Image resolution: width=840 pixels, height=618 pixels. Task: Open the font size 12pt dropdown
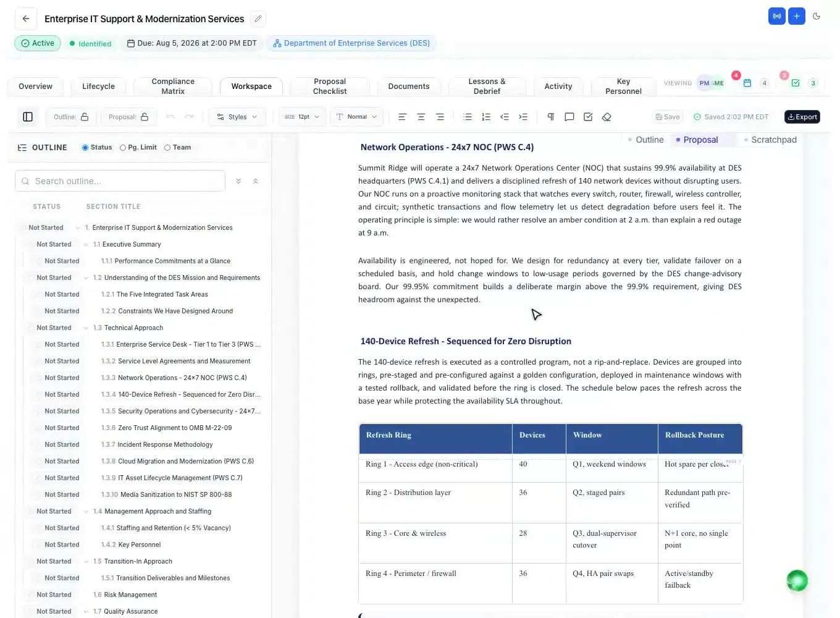(302, 117)
